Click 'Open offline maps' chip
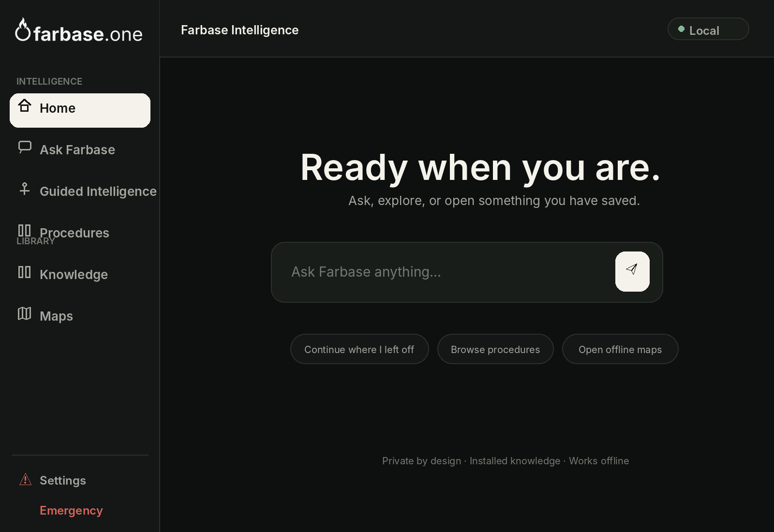Viewport: 774px width, 532px height. pos(620,349)
